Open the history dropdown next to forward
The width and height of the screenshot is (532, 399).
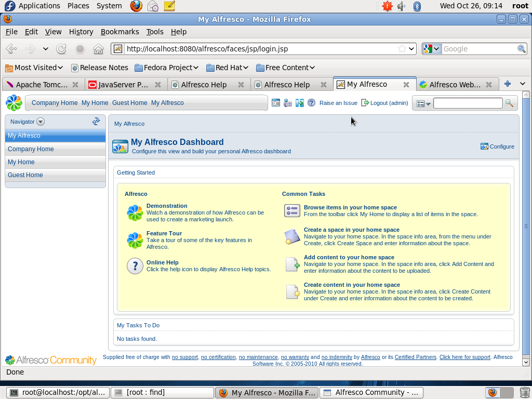tap(46, 49)
